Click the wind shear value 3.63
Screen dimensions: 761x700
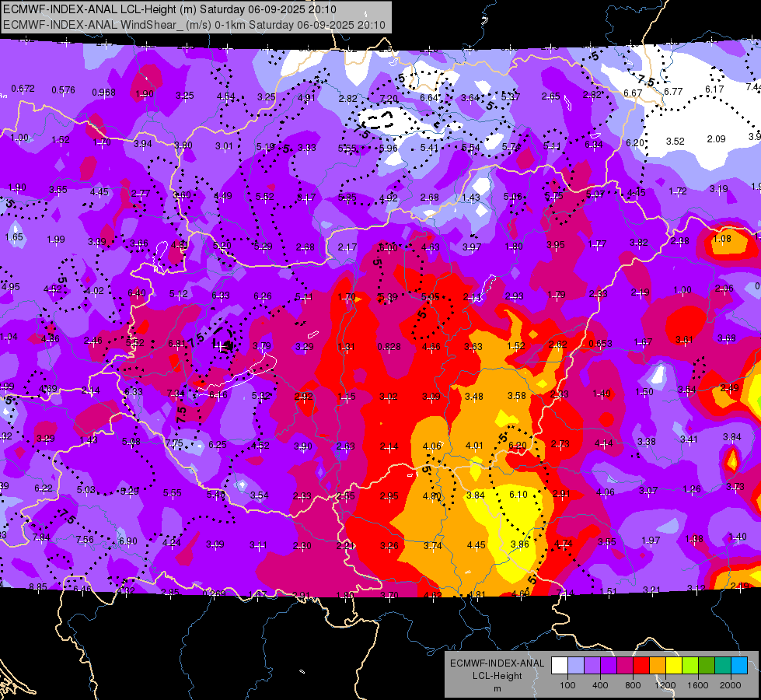[x=473, y=346]
